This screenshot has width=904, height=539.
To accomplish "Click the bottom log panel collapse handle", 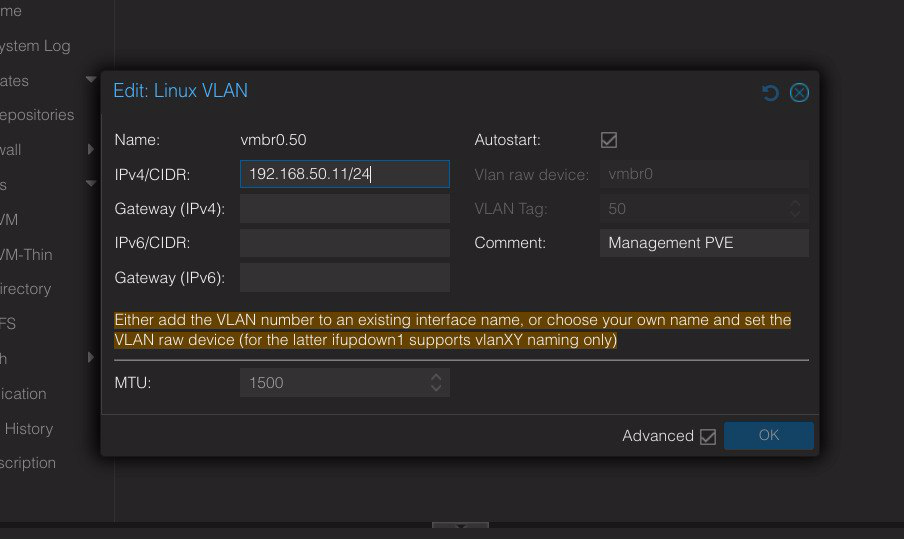I will (x=460, y=526).
